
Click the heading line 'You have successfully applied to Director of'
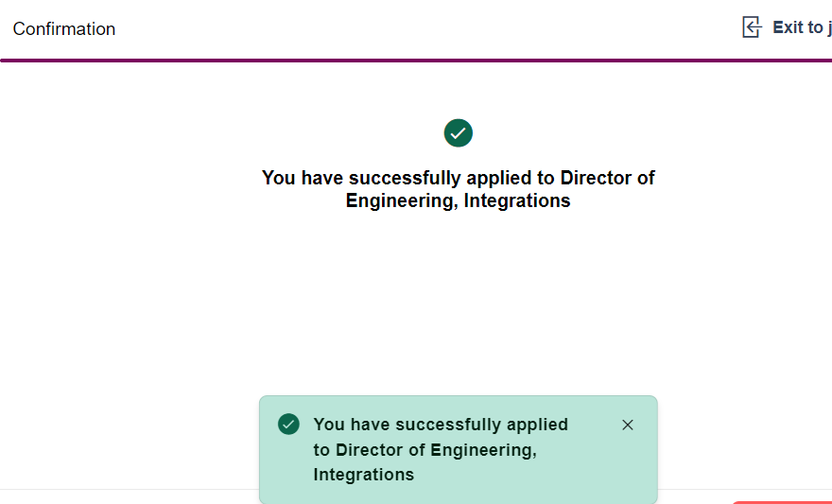(x=458, y=178)
